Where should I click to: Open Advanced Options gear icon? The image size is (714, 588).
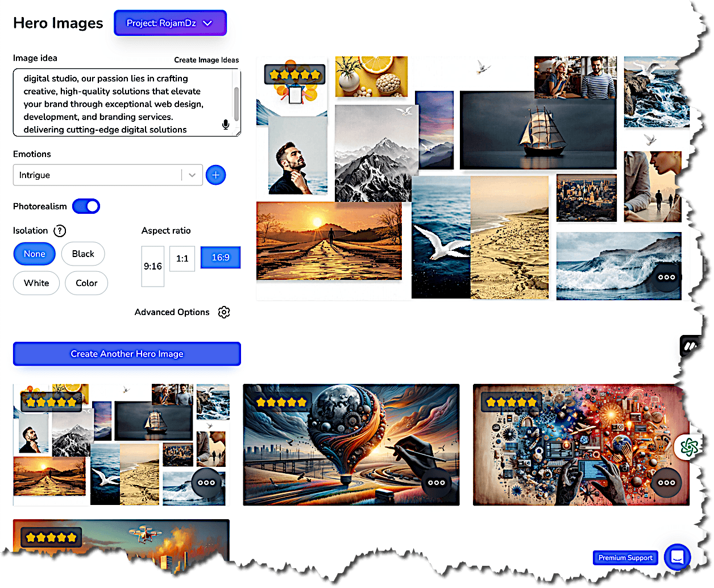[224, 312]
